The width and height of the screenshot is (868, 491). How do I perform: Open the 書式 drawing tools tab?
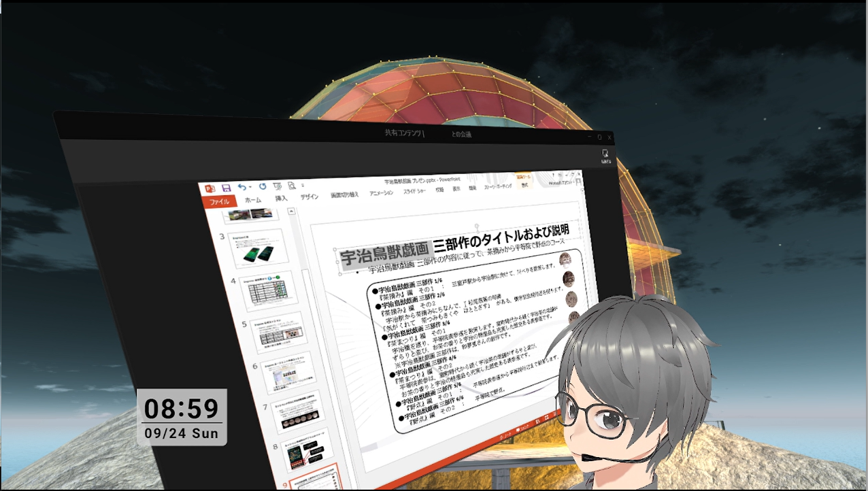[524, 185]
